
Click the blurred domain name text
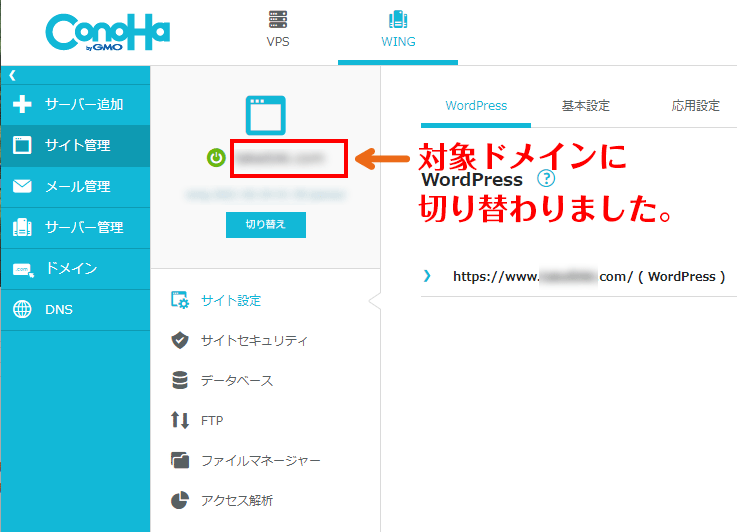pyautogui.click(x=280, y=158)
